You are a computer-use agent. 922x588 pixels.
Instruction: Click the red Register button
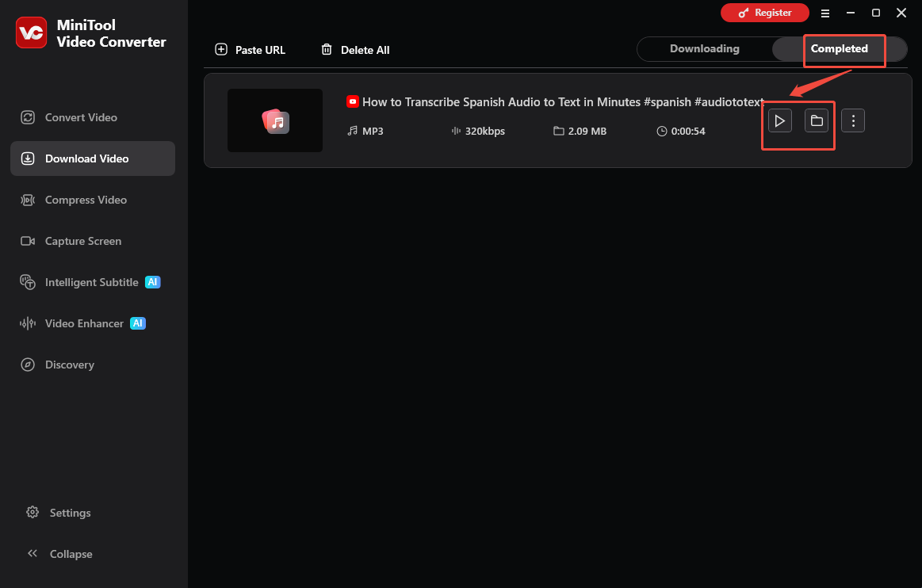click(x=764, y=13)
